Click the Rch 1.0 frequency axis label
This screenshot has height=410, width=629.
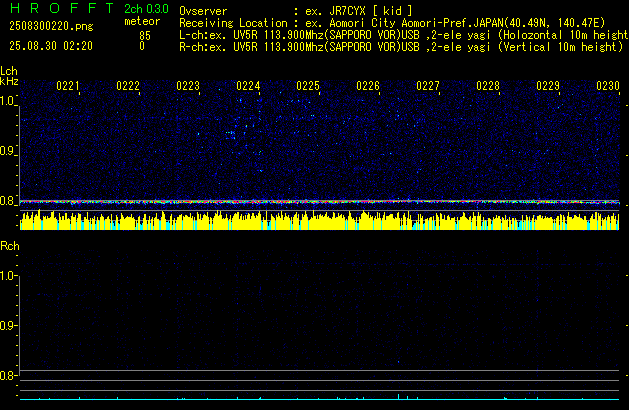click(7, 276)
